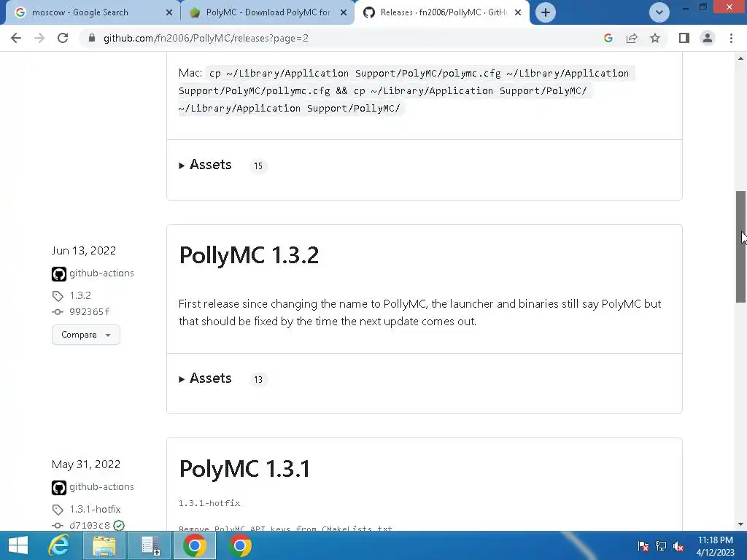
Task: Open github-actions author of May 31 release
Action: coord(101,486)
